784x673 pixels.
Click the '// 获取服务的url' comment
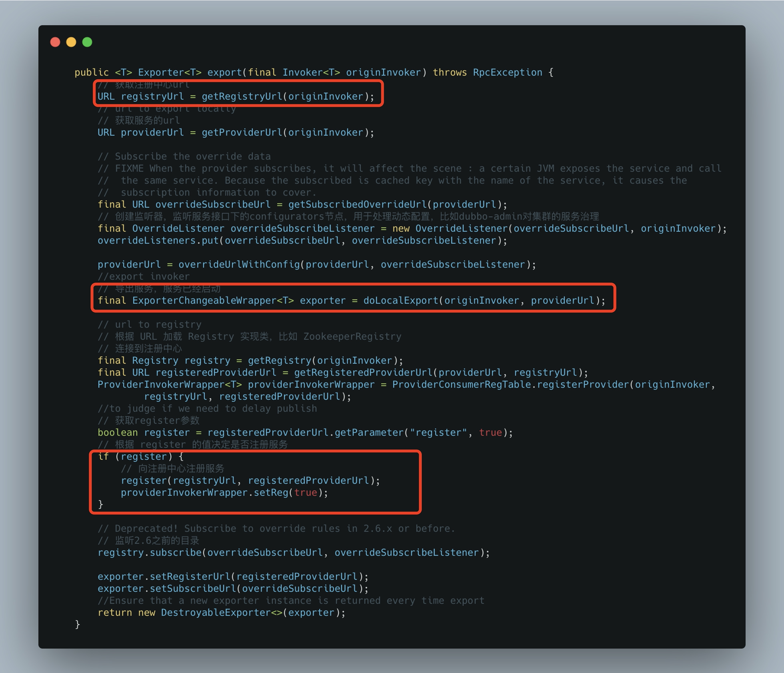click(139, 120)
